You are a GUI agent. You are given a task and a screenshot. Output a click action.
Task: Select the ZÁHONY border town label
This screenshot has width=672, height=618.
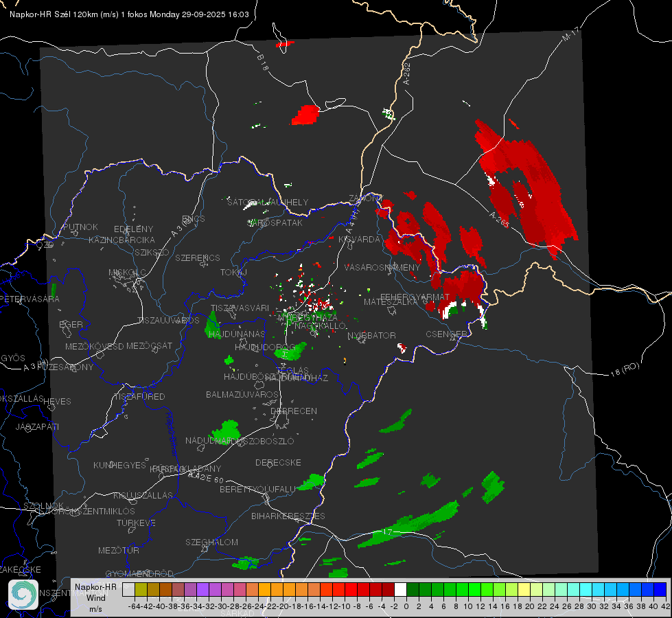365,198
